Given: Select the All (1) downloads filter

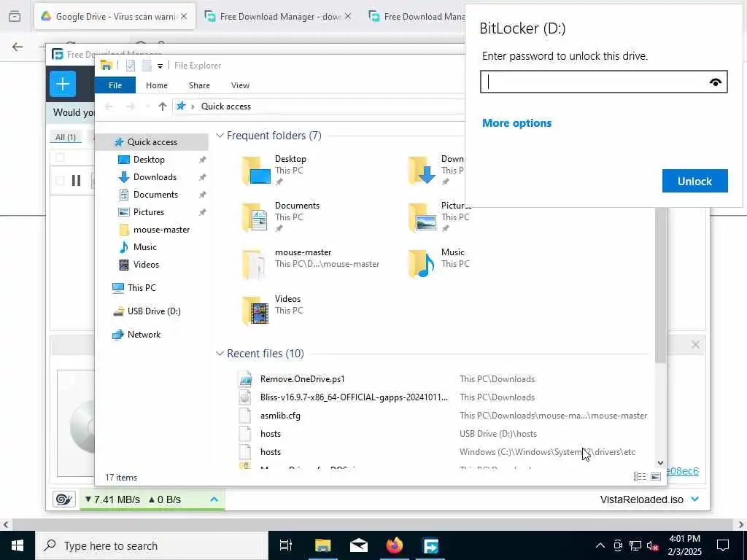Looking at the screenshot, I should (66, 137).
